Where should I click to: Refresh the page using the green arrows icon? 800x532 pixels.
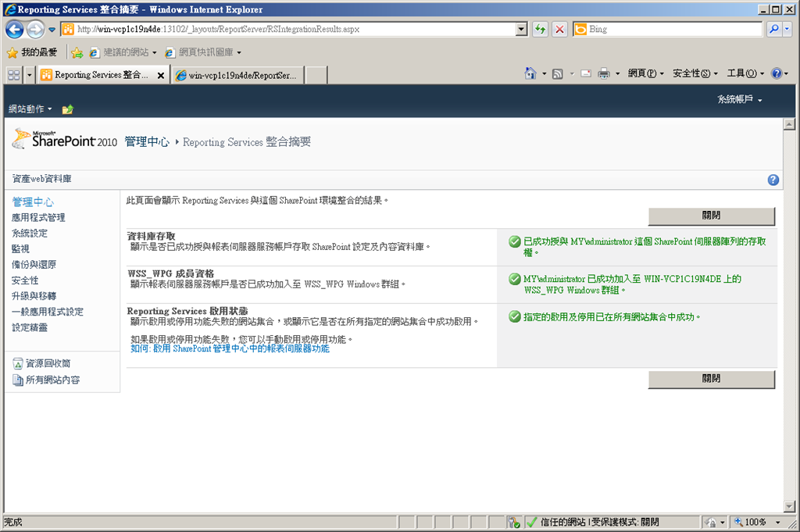pos(540,29)
